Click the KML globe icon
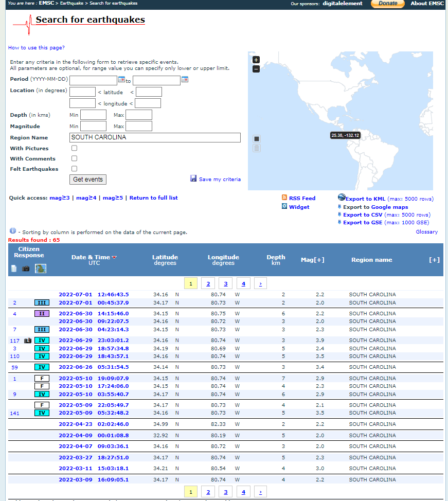 coord(342,197)
